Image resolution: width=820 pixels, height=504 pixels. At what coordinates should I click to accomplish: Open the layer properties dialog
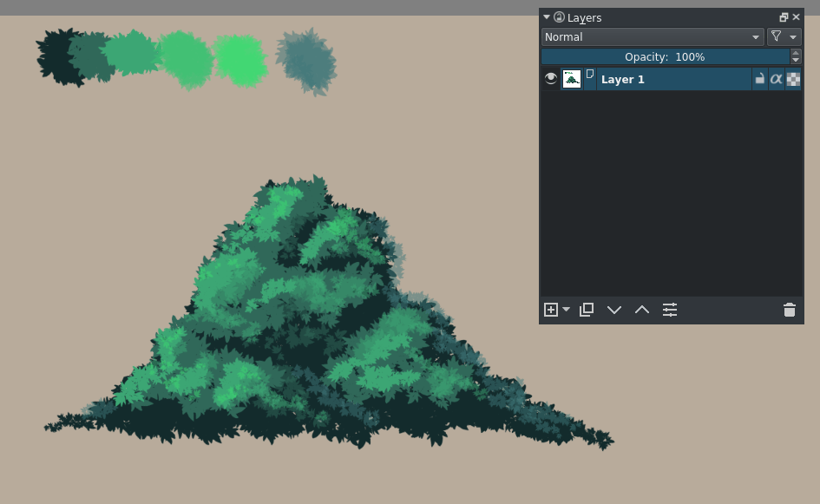coord(670,310)
